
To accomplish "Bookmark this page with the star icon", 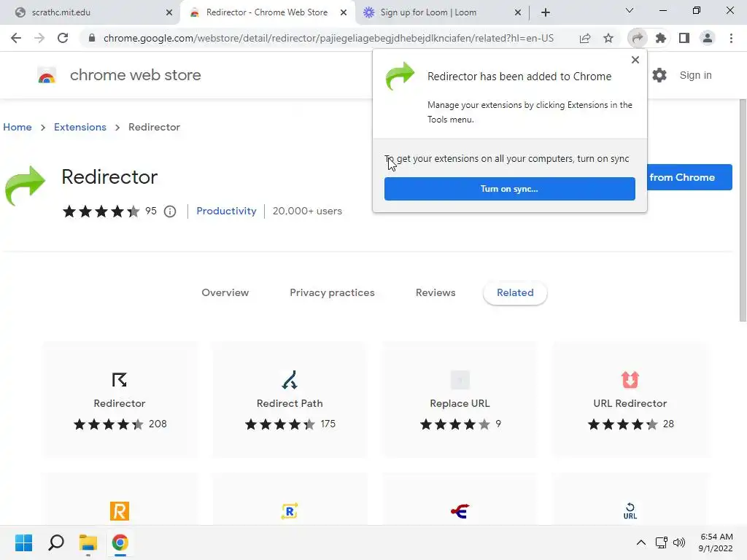I will pyautogui.click(x=608, y=38).
